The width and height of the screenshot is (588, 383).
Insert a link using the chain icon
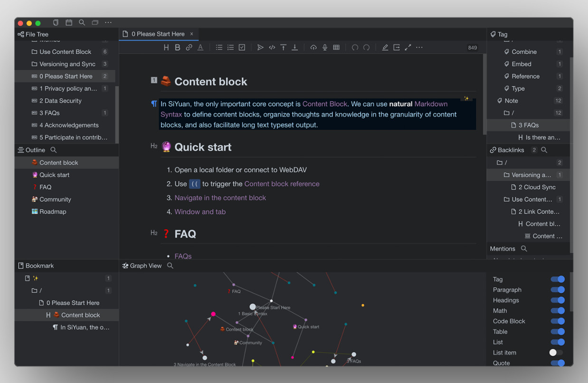(x=189, y=47)
